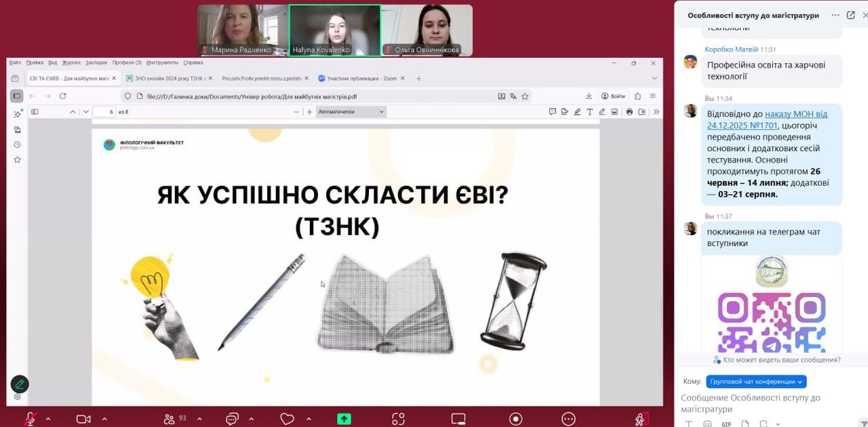Open the PDF zoom dropdown "Автоматически"
The image size is (868, 427).
tap(351, 112)
